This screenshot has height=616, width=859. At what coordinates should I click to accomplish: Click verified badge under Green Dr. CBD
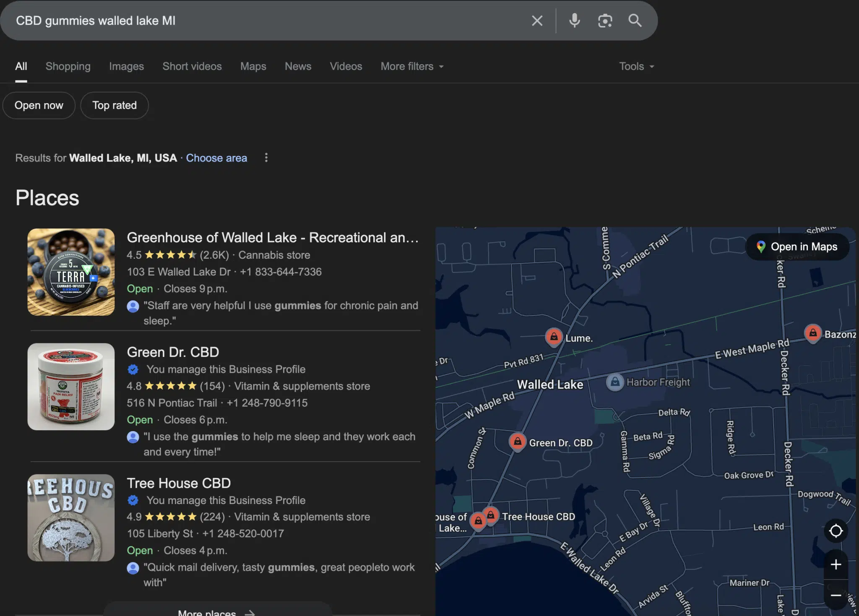pos(133,369)
